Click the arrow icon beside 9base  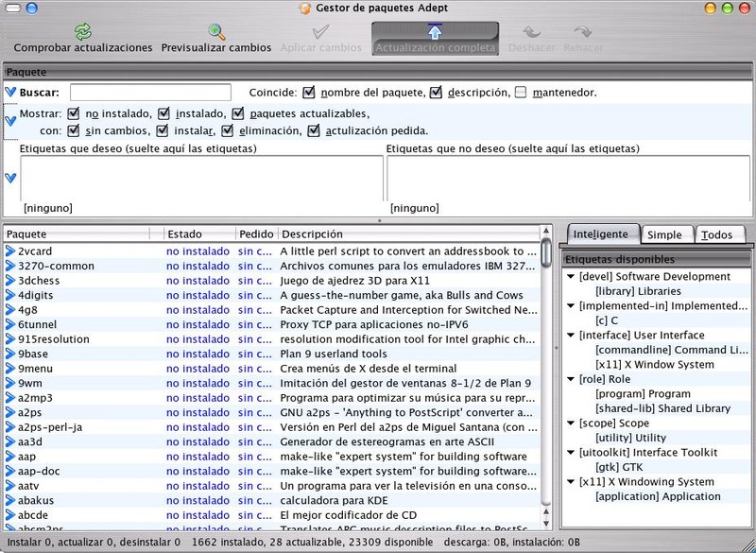[10, 354]
